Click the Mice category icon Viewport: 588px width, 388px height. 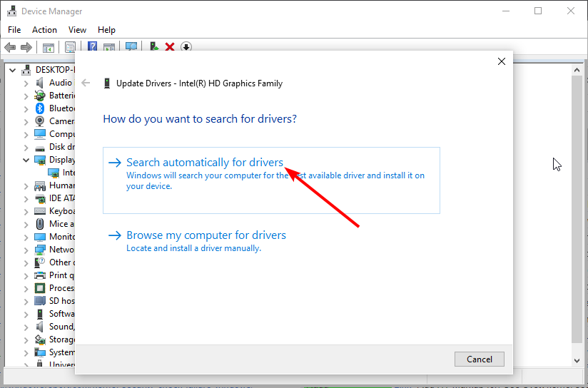(40, 224)
